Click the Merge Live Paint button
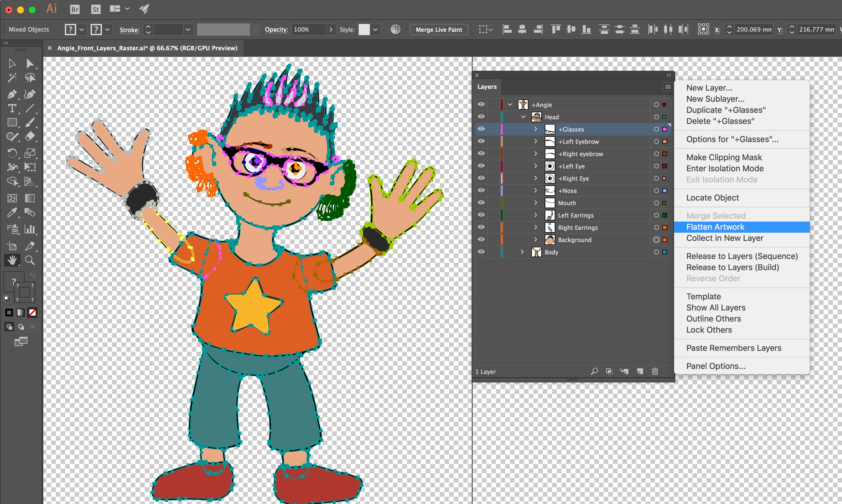This screenshot has width=842, height=504. click(x=439, y=30)
